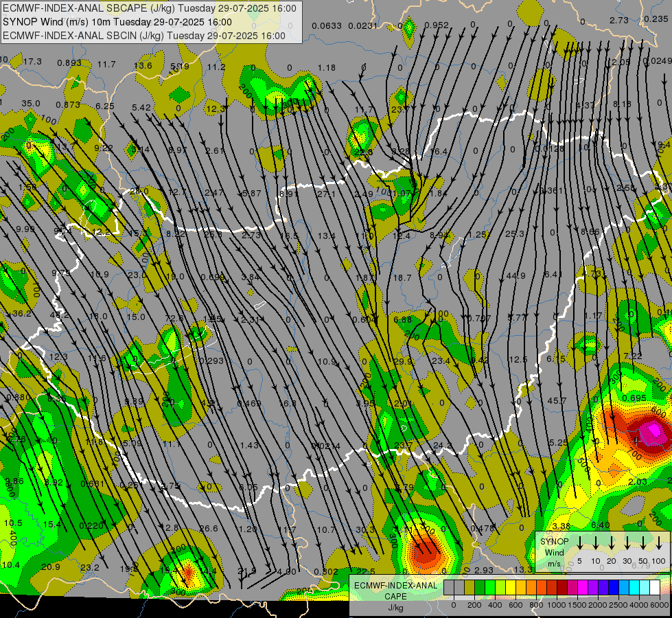
Task: Pick the yellow-green CAPE legend swatch
Action: pyautogui.click(x=500, y=587)
